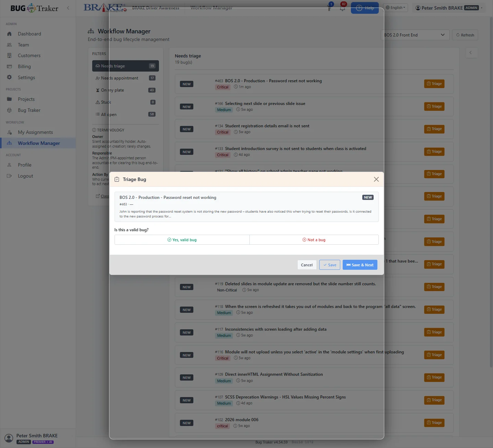Open the notification bell with badge 82
493x448 pixels.
pos(343,8)
